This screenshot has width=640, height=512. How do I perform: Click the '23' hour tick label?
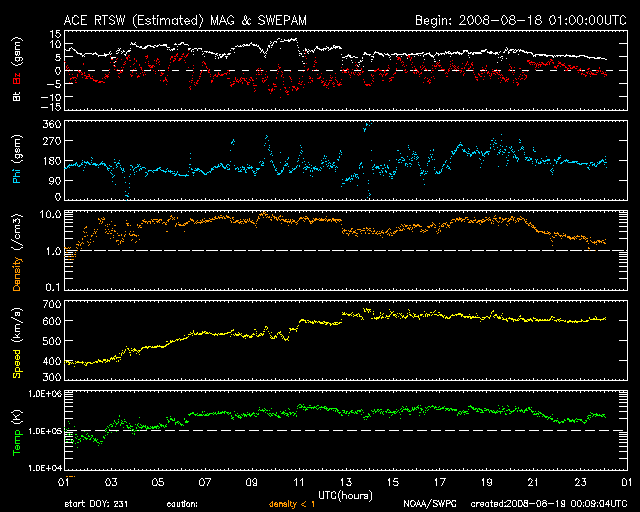click(x=580, y=482)
